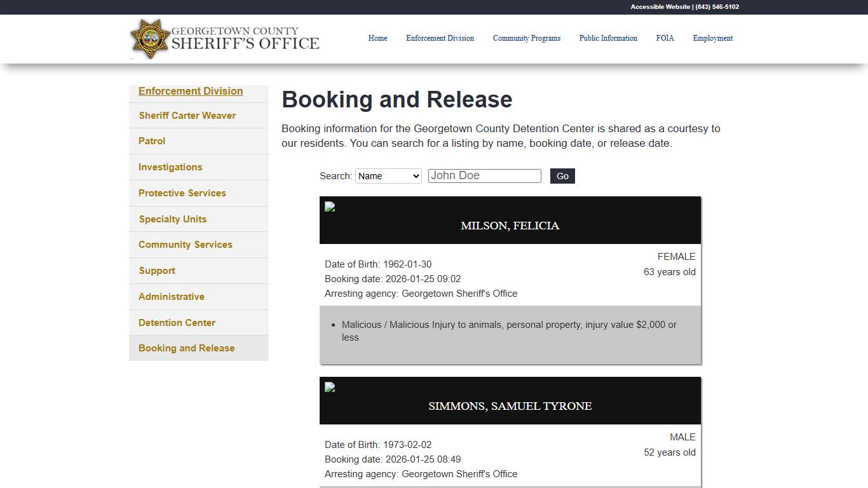Screen dimensions: 868x488
Task: Click the broken image icon on Milson's booking card
Action: [329, 207]
